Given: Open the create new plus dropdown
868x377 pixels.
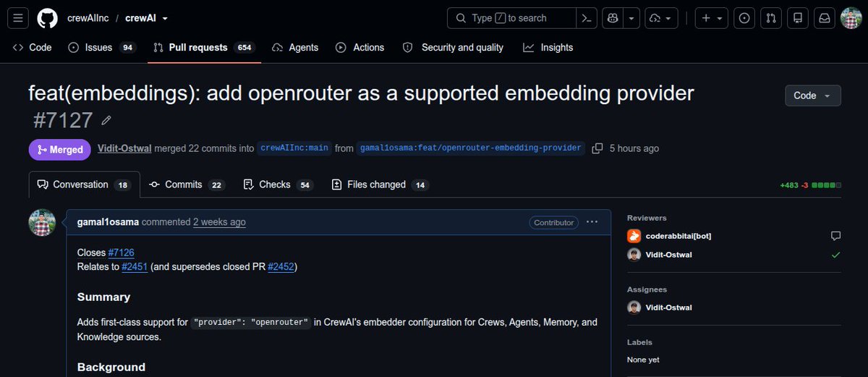Looking at the screenshot, I should coord(712,18).
